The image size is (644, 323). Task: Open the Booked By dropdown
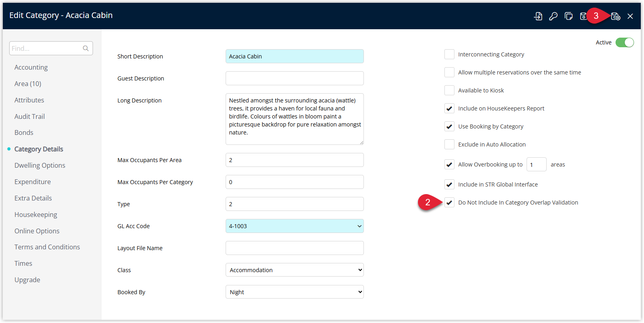295,292
